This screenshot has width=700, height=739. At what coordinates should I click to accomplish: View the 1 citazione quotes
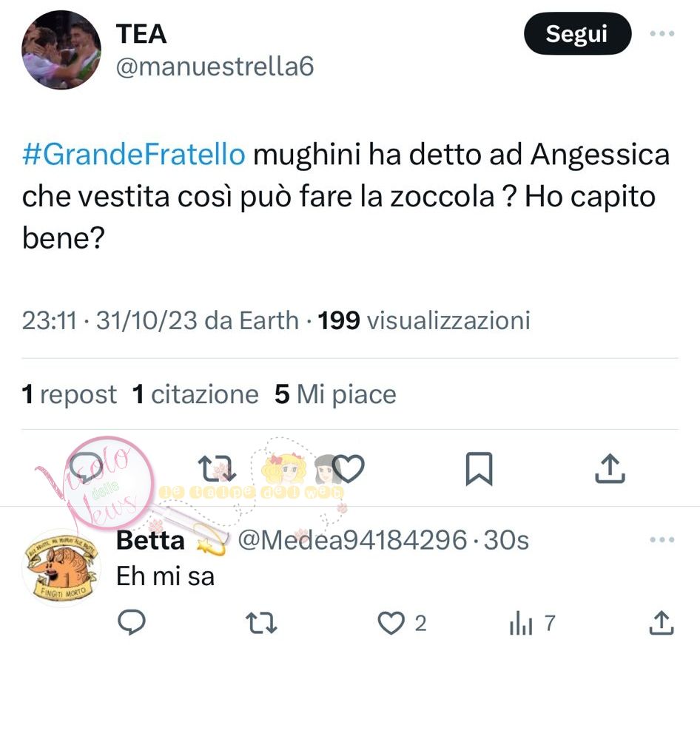pos(195,394)
